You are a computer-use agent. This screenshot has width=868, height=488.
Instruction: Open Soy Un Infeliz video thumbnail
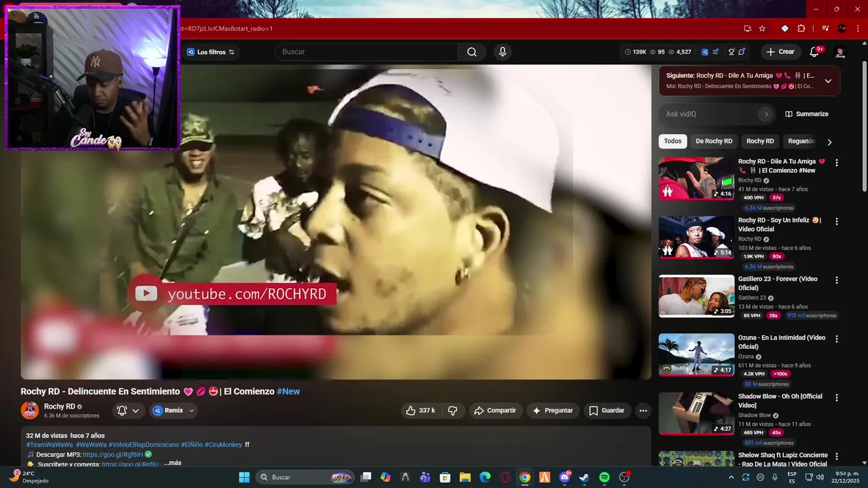coord(696,237)
